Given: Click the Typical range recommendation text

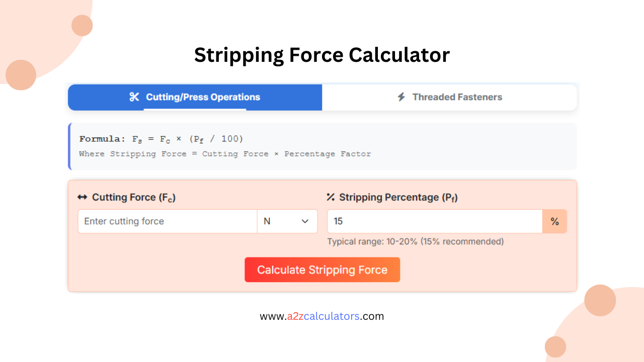Looking at the screenshot, I should (416, 241).
